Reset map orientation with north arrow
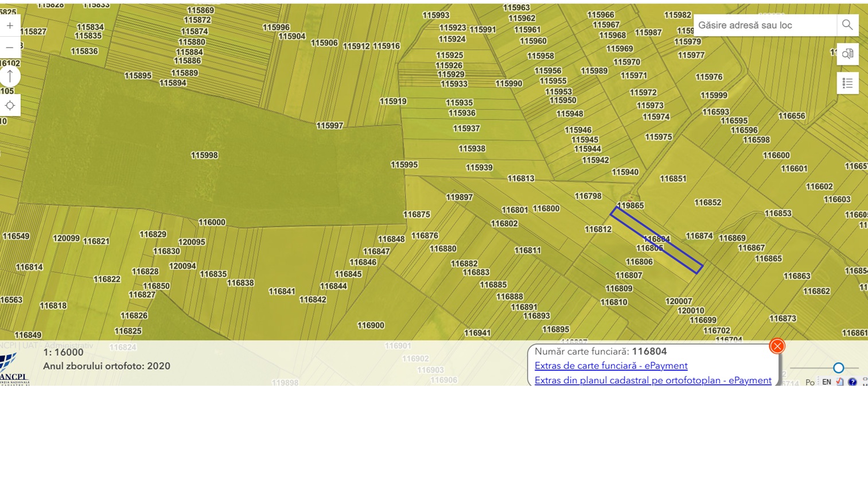Viewport: 868px width, 500px height. (x=10, y=76)
